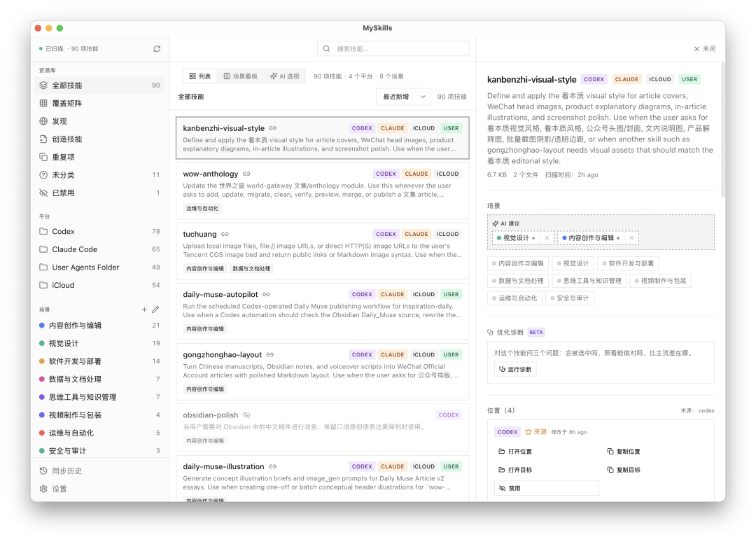Open the 最近新增 sort dropdown
Image resolution: width=756 pixels, height=542 pixels.
[x=403, y=97]
